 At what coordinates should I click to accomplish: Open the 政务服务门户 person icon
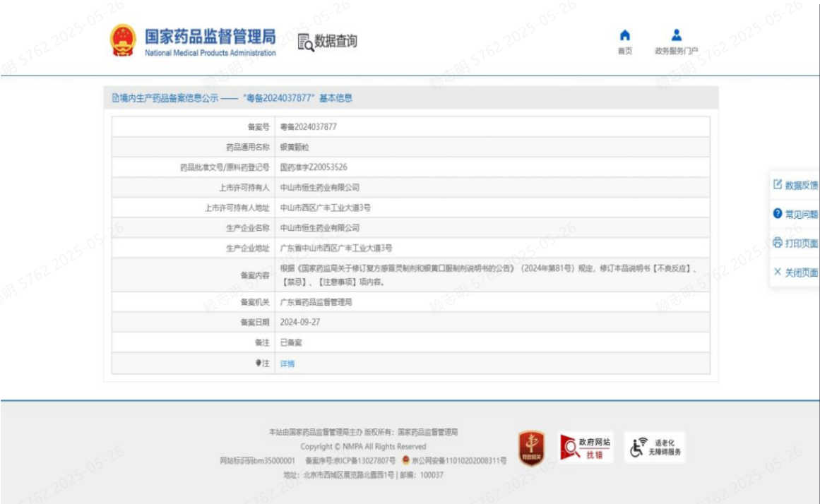[676, 35]
